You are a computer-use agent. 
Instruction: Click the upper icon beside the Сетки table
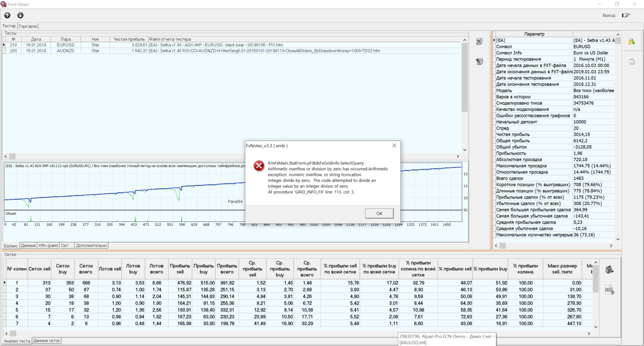(609, 270)
